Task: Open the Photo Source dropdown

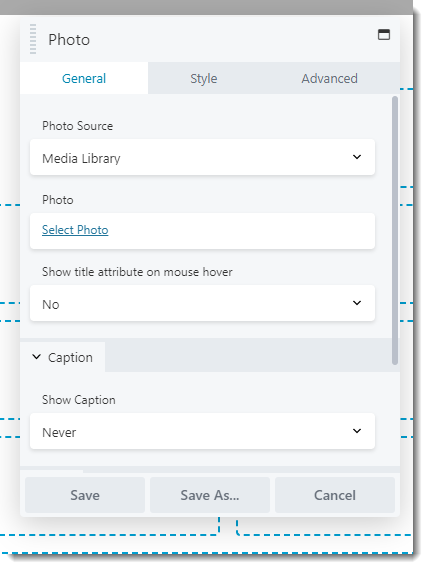Action: click(202, 157)
